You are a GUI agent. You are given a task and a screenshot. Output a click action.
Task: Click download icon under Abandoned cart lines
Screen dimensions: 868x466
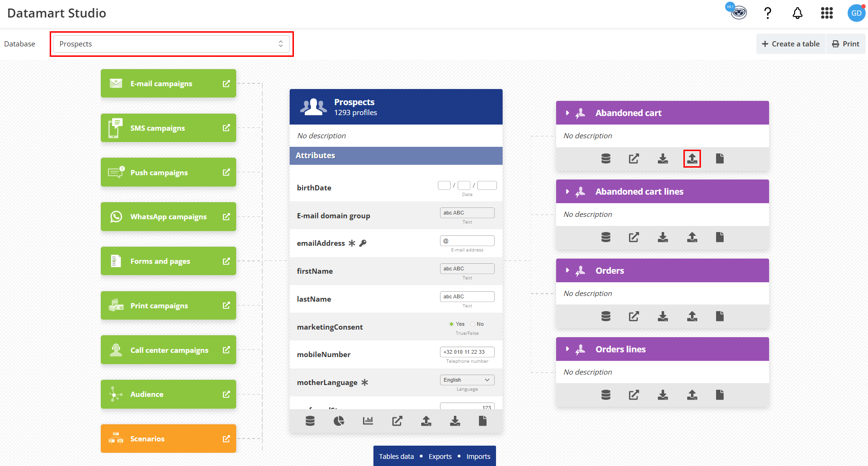pos(663,237)
